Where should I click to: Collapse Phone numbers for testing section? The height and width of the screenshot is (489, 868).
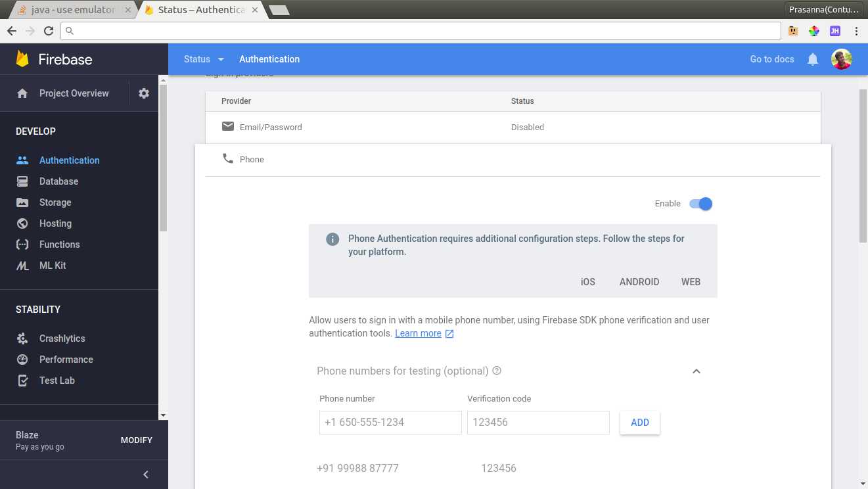pyautogui.click(x=697, y=371)
